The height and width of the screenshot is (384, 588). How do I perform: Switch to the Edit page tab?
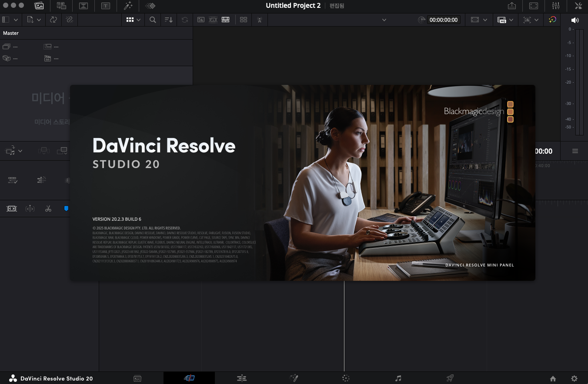(x=242, y=378)
